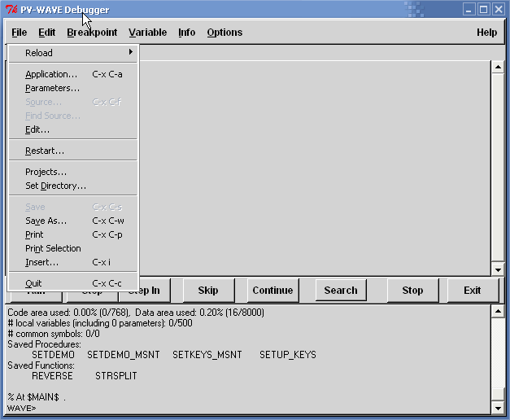Open the Info menu
Viewport: 510px width, 420px height.
187,33
